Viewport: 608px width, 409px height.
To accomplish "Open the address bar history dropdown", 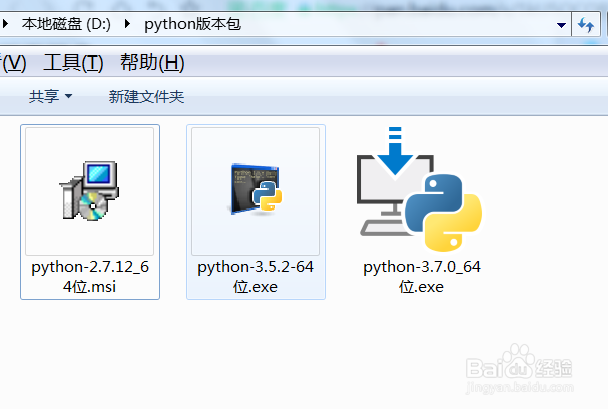I will [561, 25].
